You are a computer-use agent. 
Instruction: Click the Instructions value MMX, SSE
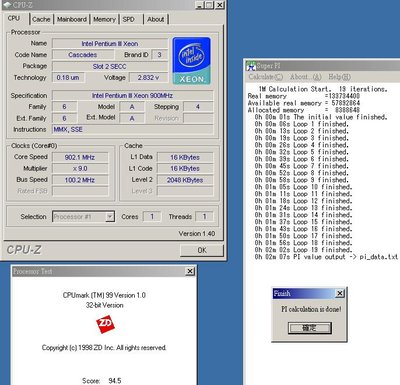(x=132, y=129)
